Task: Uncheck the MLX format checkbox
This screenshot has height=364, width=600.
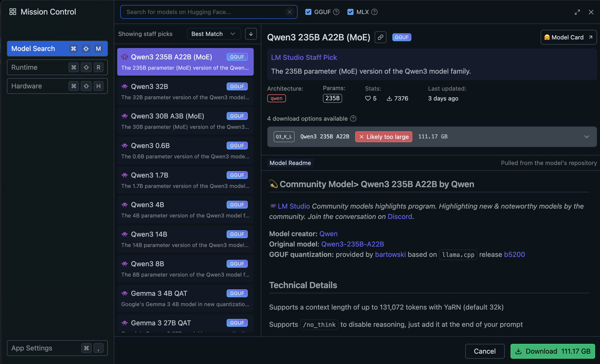Action: click(x=350, y=12)
